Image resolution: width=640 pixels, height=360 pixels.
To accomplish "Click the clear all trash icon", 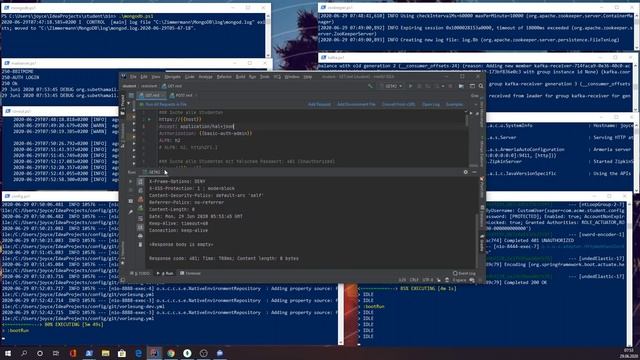I will (140, 244).
